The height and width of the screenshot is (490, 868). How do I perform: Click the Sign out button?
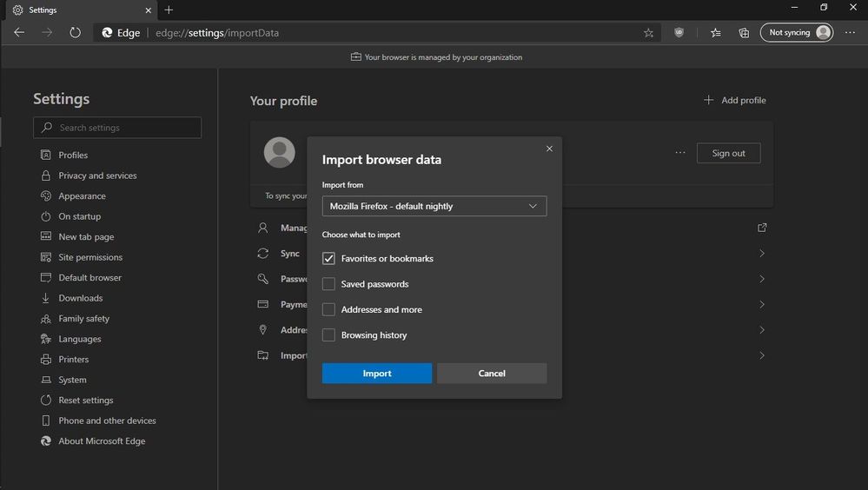[728, 154]
